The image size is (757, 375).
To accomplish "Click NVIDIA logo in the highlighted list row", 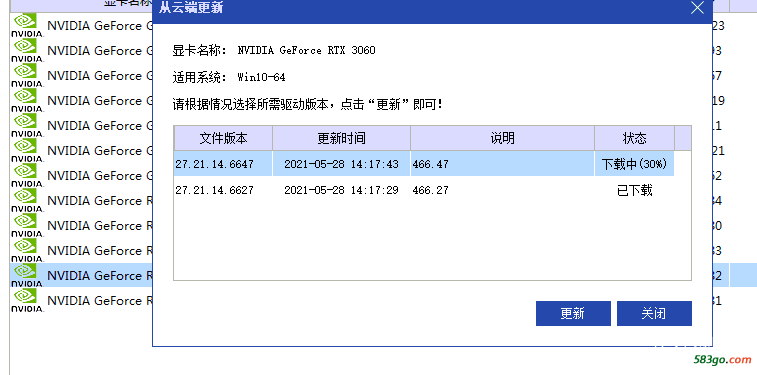I will [x=28, y=276].
